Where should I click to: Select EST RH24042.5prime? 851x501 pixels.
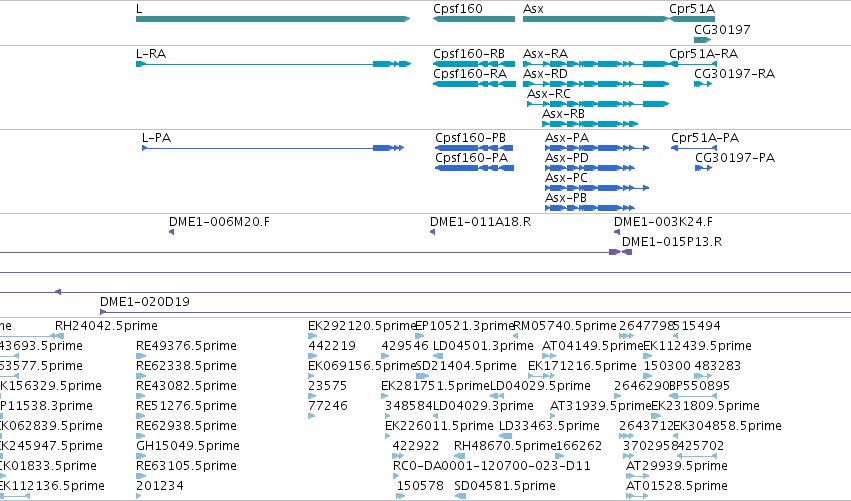[59, 336]
